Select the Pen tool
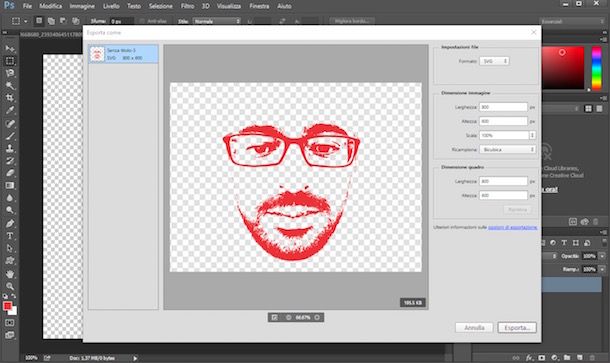 (x=10, y=223)
